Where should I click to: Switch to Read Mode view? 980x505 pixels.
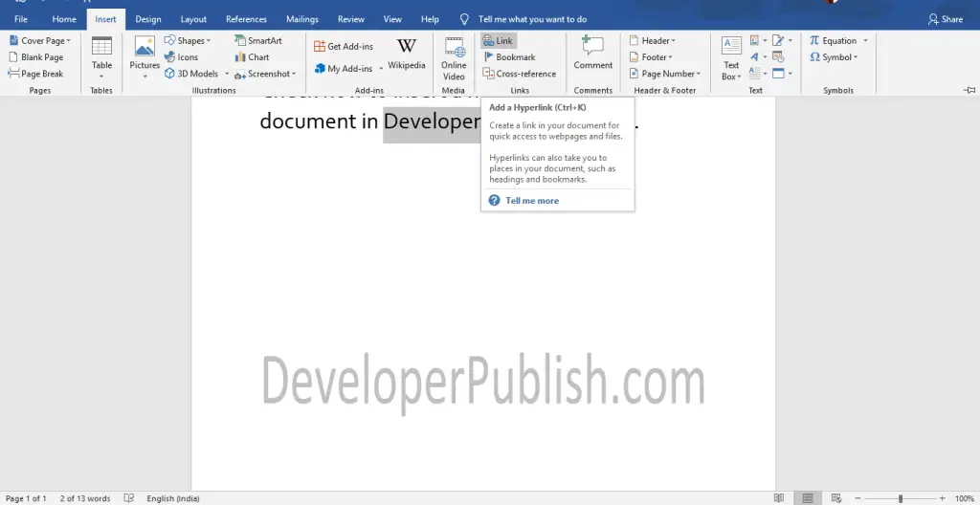(779, 498)
